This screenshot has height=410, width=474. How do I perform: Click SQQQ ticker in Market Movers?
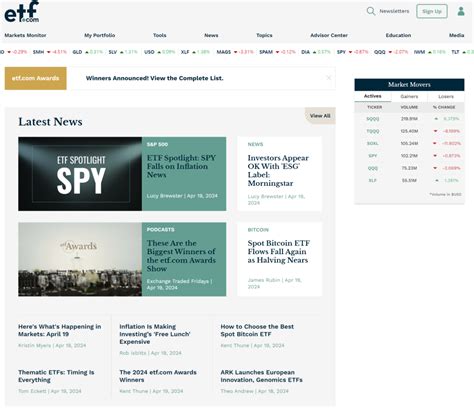[x=373, y=119]
